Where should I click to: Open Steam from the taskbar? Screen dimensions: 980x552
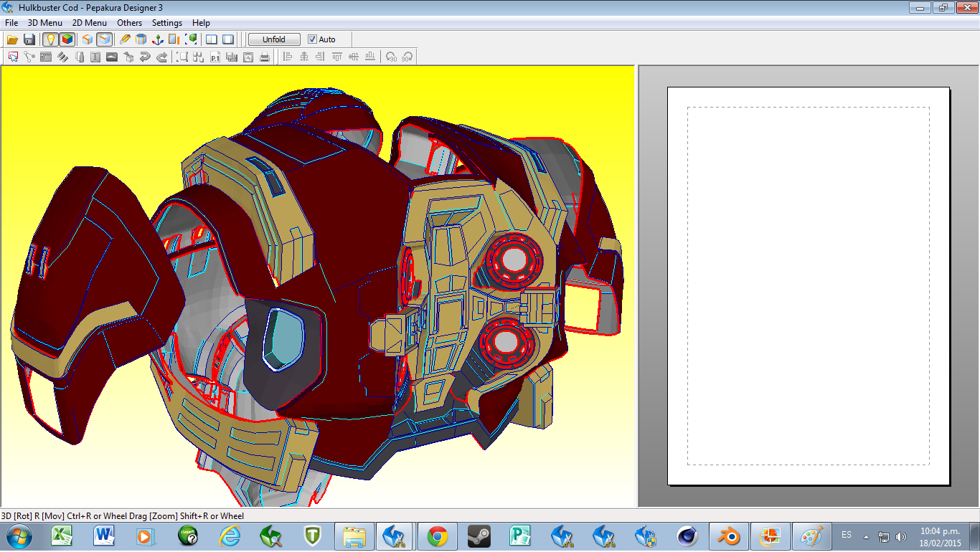479,536
